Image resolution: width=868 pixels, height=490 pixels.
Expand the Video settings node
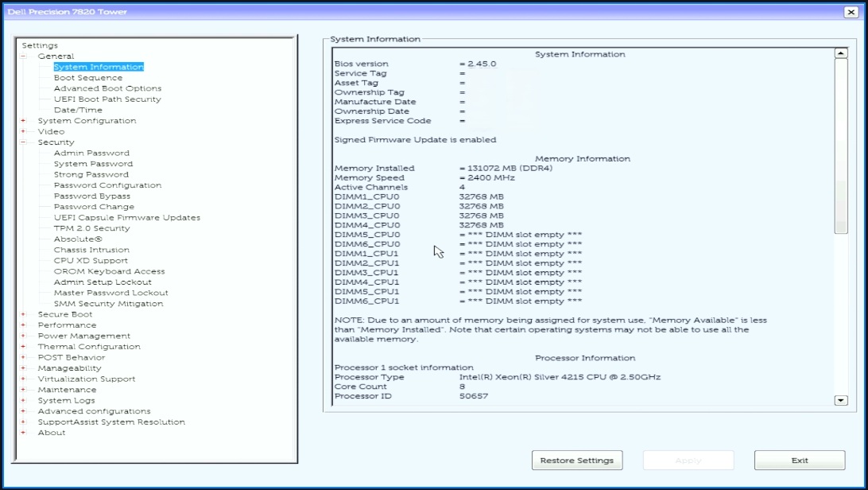tap(23, 132)
